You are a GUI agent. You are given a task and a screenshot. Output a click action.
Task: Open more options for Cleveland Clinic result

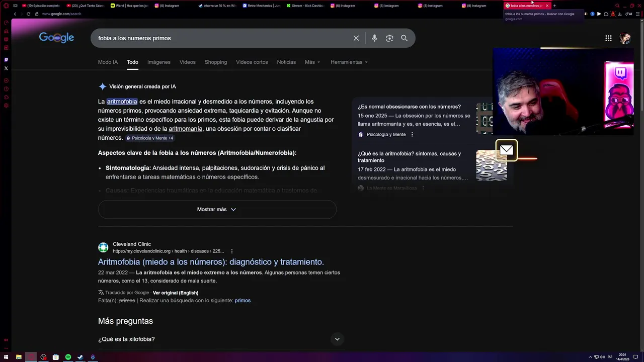[232, 251]
